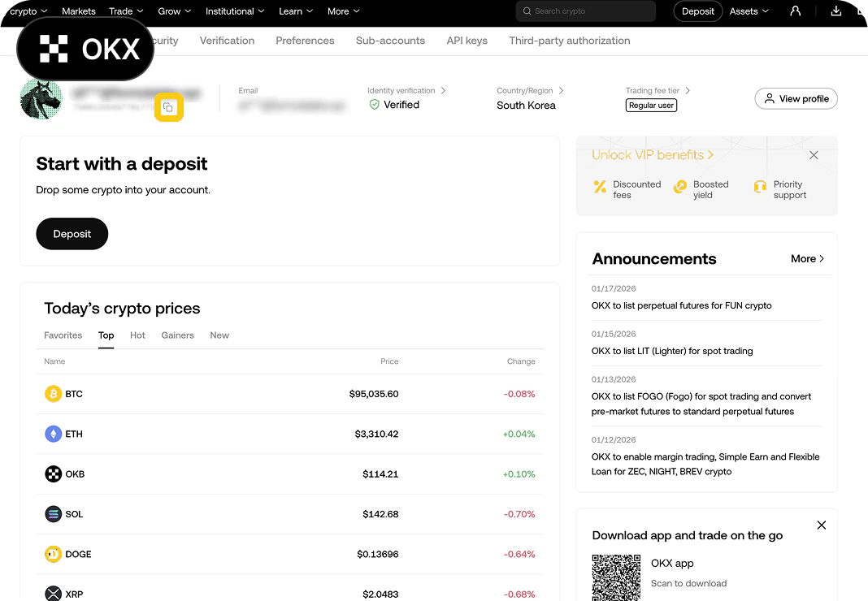
Task: Select the New price tab
Action: (219, 335)
